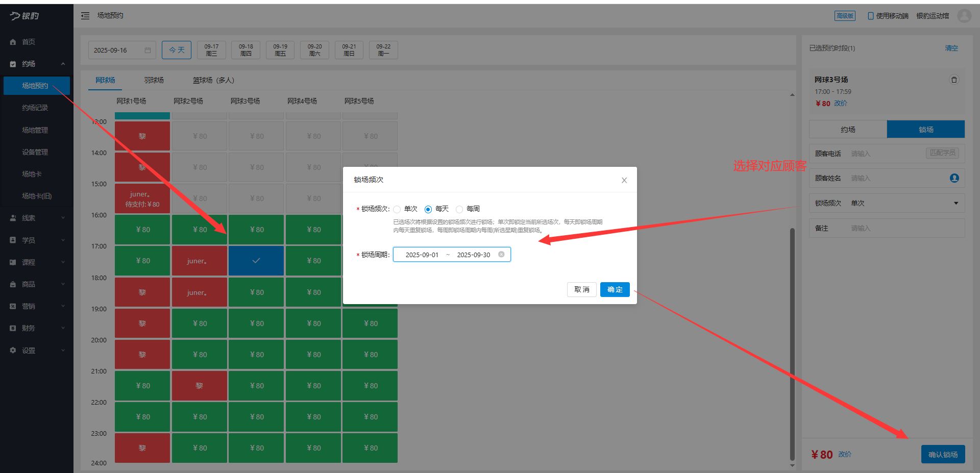The width and height of the screenshot is (980, 473).
Task: Click the home icon labeled 首页
Action: tap(13, 42)
